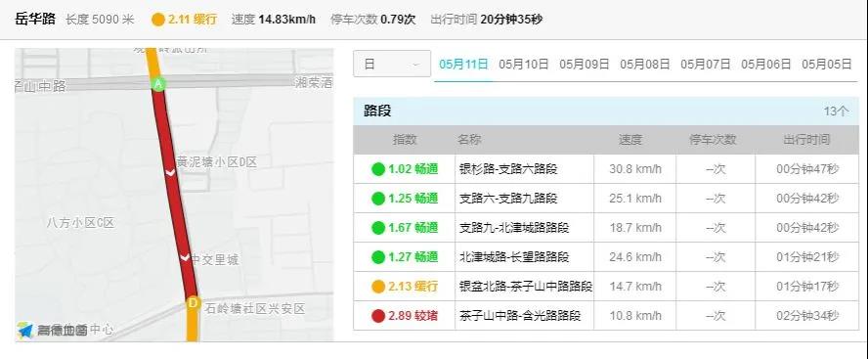Sort by the 速度 column header

coord(629,140)
